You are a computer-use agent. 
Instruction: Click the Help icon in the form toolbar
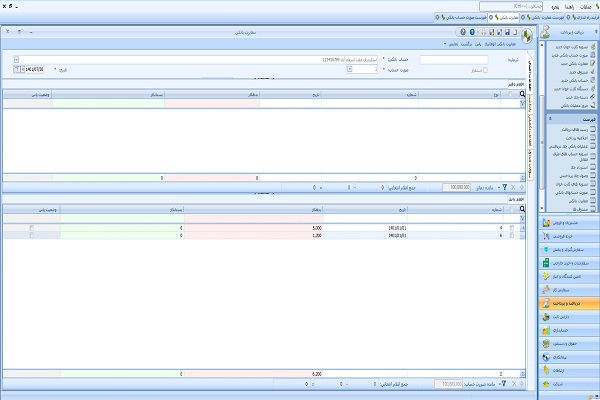[463, 32]
